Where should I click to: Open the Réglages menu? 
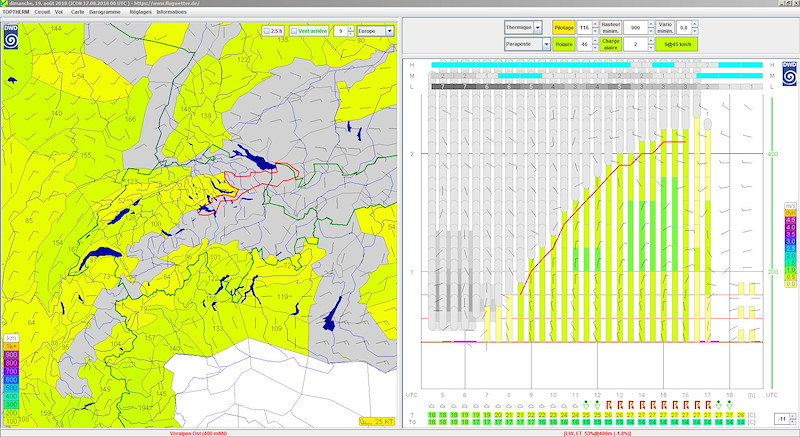(x=140, y=12)
